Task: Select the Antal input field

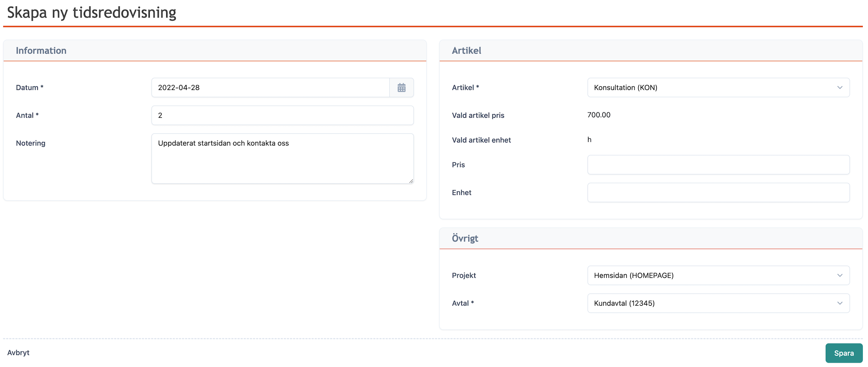Action: click(283, 116)
